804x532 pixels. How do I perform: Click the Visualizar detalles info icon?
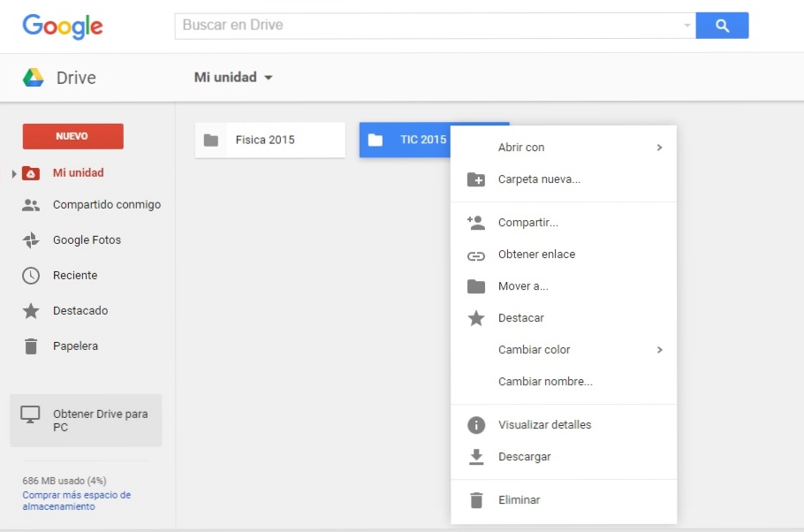[476, 425]
